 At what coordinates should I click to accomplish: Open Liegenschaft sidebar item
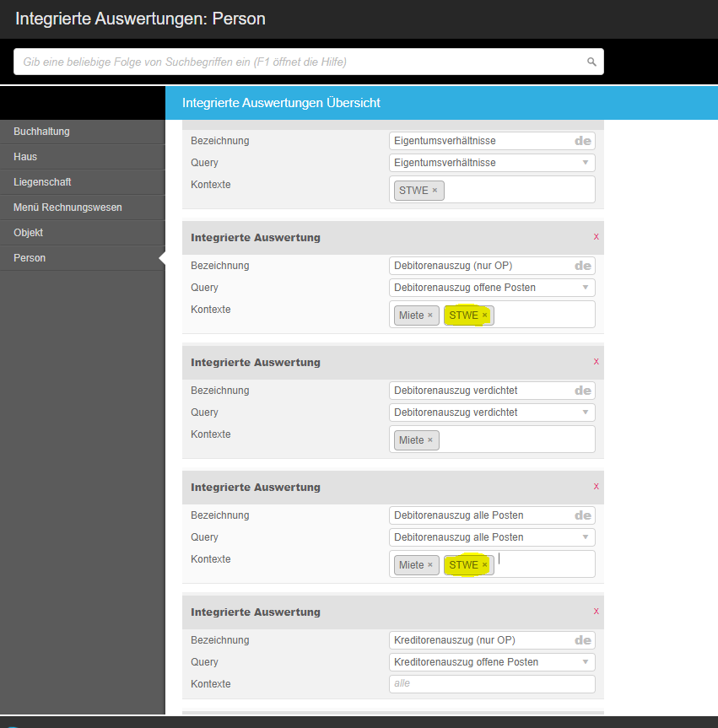click(x=82, y=182)
